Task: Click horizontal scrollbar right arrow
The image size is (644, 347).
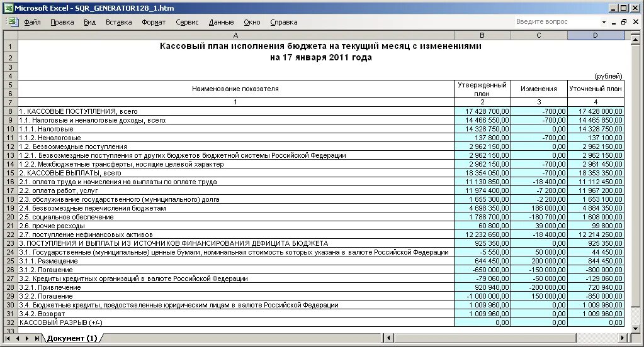Action: pos(623,338)
